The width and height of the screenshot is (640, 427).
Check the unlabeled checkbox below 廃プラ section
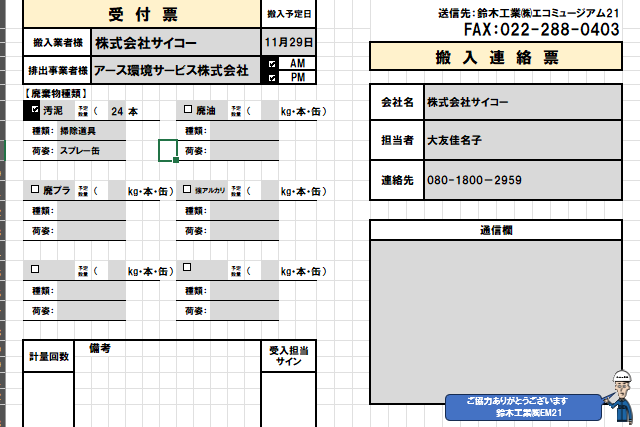click(35, 269)
